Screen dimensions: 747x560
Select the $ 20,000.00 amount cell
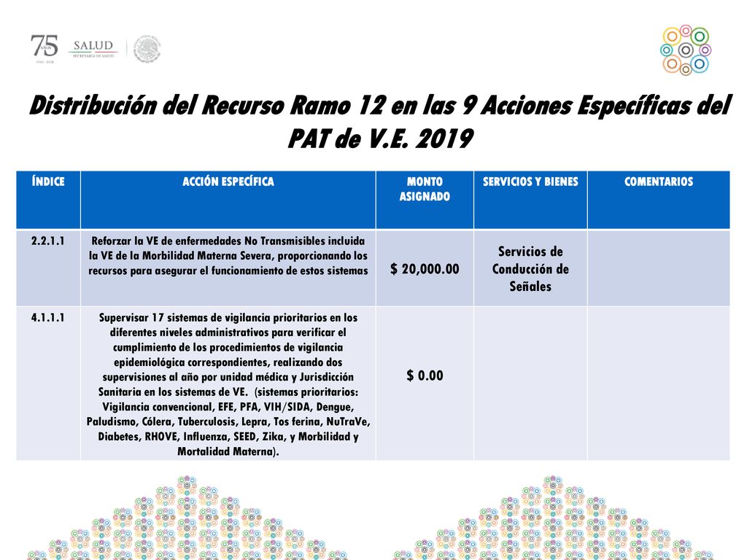coord(425,268)
